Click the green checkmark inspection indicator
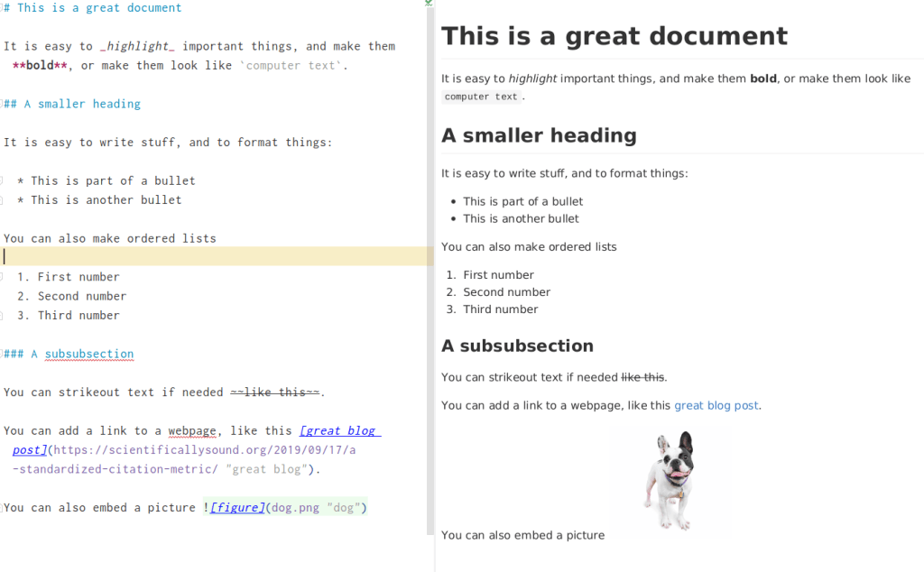 (x=428, y=4)
